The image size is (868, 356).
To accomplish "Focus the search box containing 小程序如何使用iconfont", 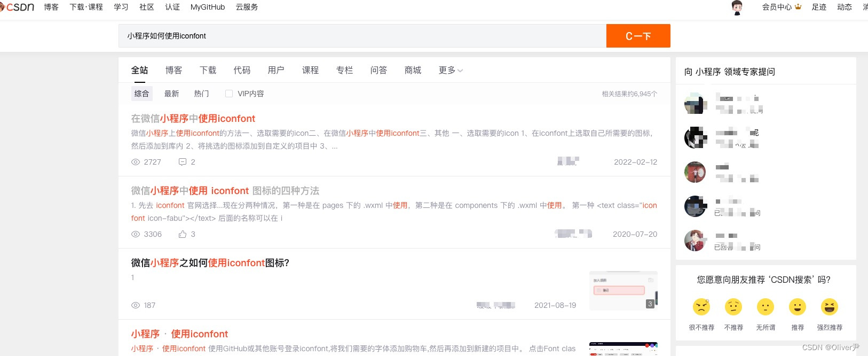I will (362, 36).
